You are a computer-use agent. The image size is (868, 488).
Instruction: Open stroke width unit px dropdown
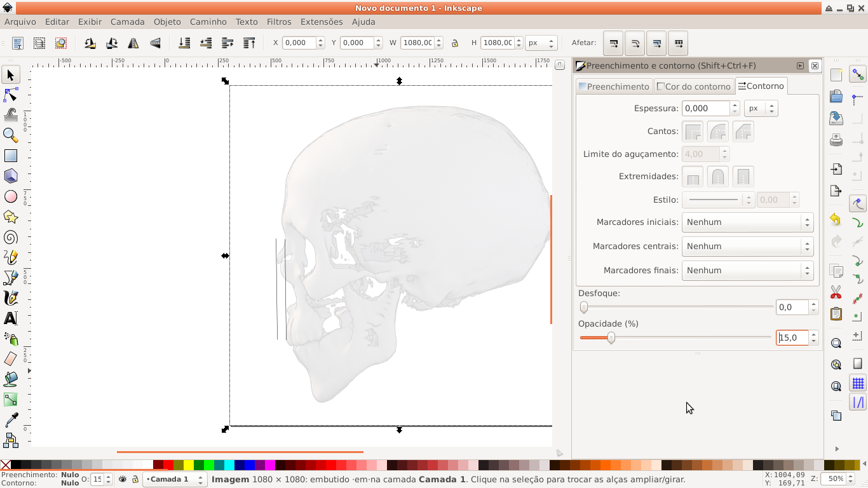coord(761,109)
